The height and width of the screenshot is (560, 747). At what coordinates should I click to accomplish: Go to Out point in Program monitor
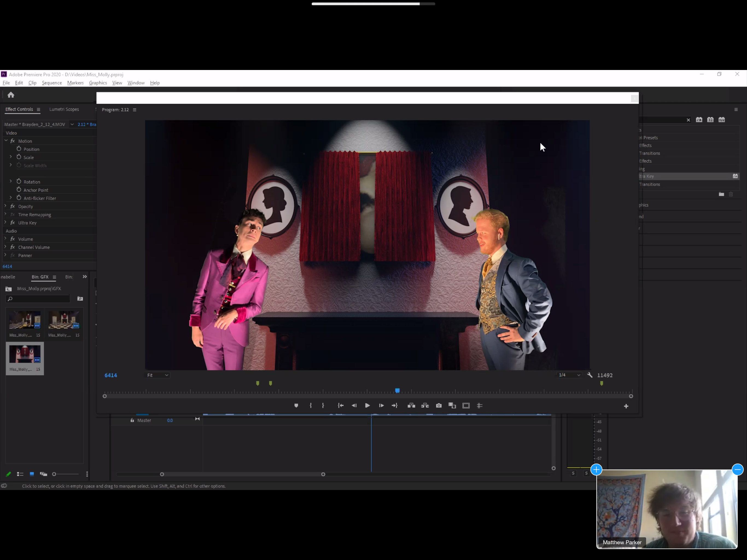tap(395, 406)
